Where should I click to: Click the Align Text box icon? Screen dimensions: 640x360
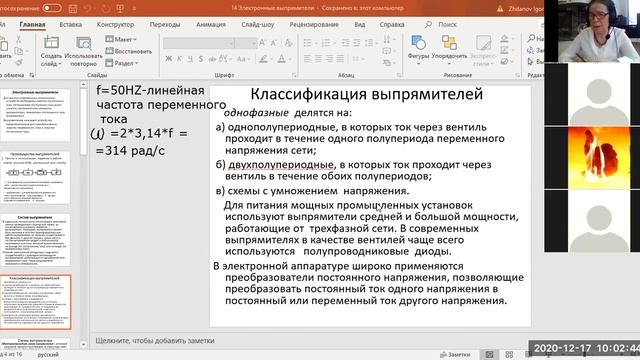[x=387, y=51]
